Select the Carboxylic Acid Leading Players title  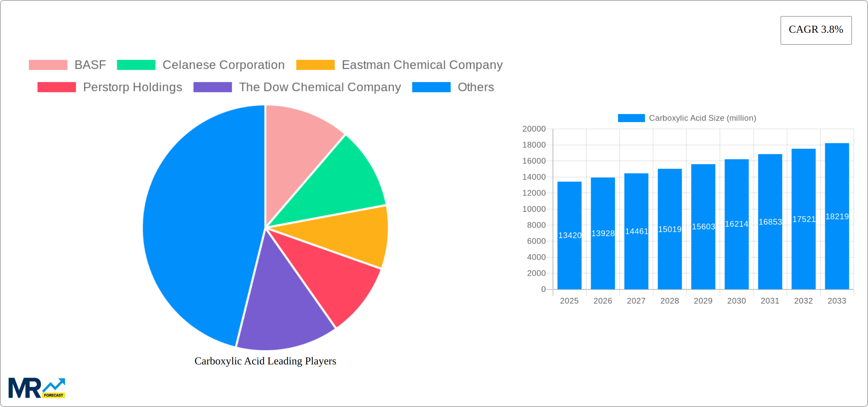[265, 361]
